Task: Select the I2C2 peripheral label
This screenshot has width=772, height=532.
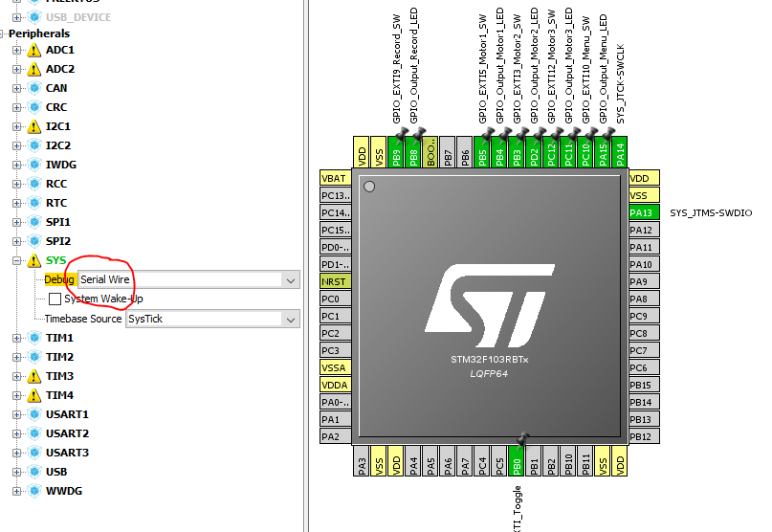Action: (58, 145)
